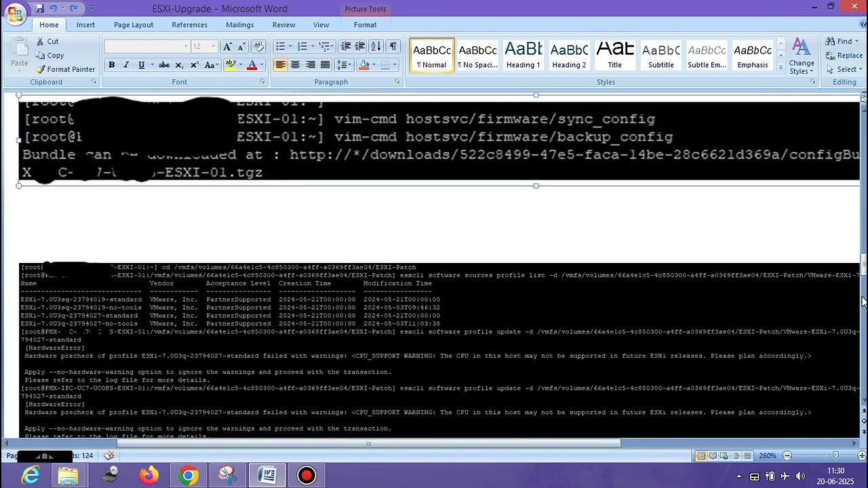Open the line spacing dropdown
The height and width of the screenshot is (488, 868).
(x=344, y=65)
